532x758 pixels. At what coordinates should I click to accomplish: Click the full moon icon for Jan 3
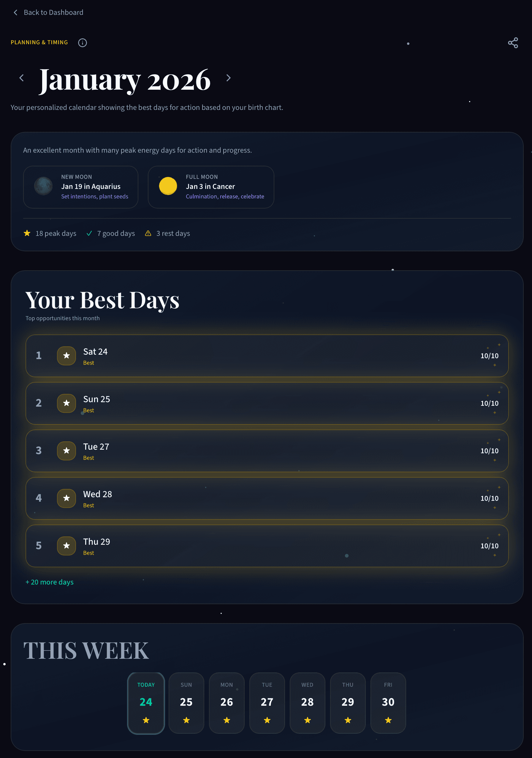pyautogui.click(x=168, y=186)
